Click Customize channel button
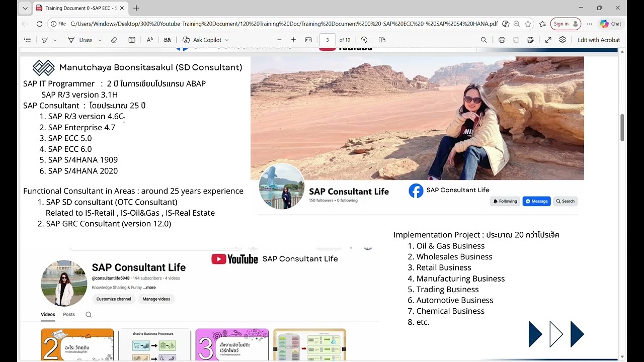This screenshot has height=362, width=644. (x=114, y=299)
